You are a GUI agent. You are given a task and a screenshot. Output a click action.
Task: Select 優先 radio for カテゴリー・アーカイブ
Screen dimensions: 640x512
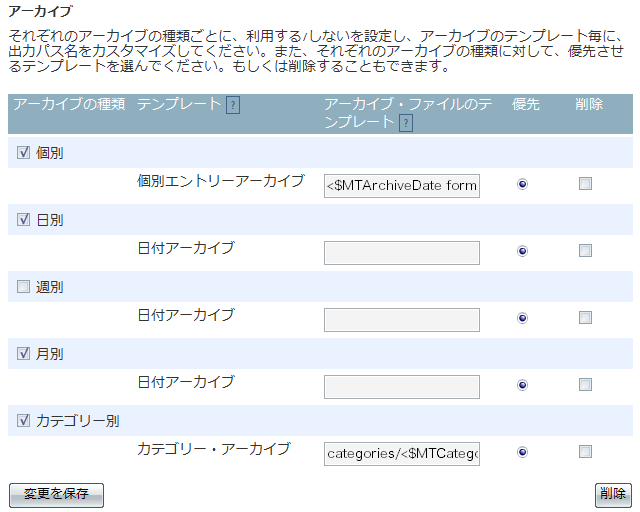(x=523, y=452)
